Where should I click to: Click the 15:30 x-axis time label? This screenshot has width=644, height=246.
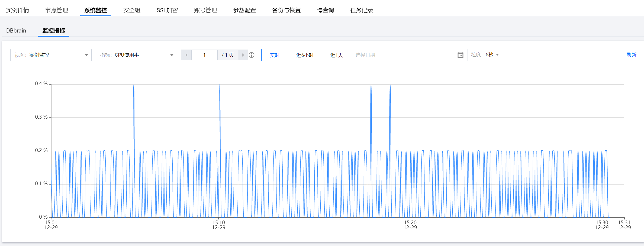click(602, 222)
